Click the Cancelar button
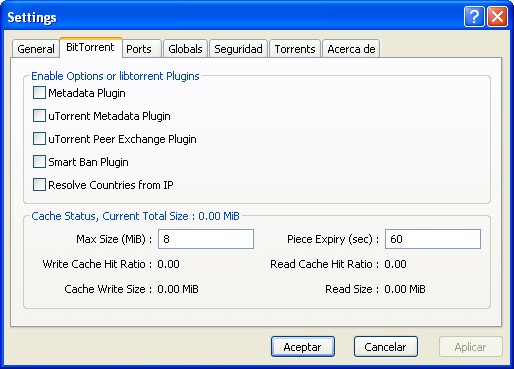 tap(386, 347)
